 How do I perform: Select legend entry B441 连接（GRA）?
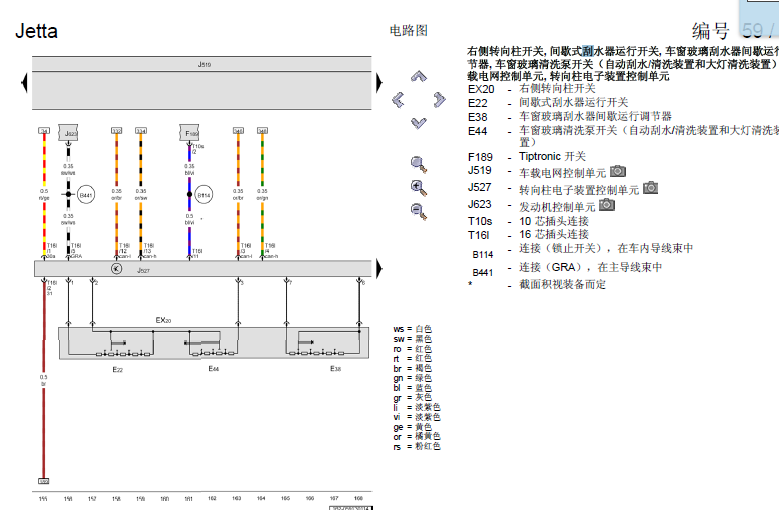[x=567, y=270]
